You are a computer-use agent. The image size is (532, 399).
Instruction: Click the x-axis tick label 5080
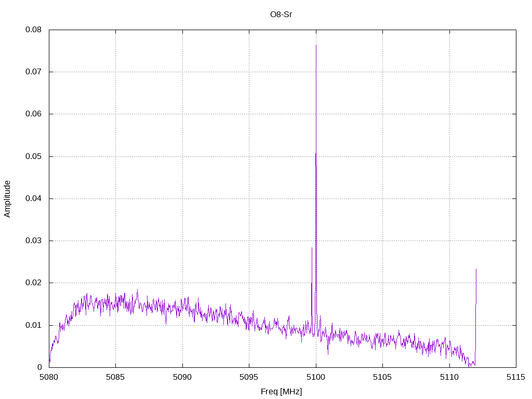tap(49, 377)
